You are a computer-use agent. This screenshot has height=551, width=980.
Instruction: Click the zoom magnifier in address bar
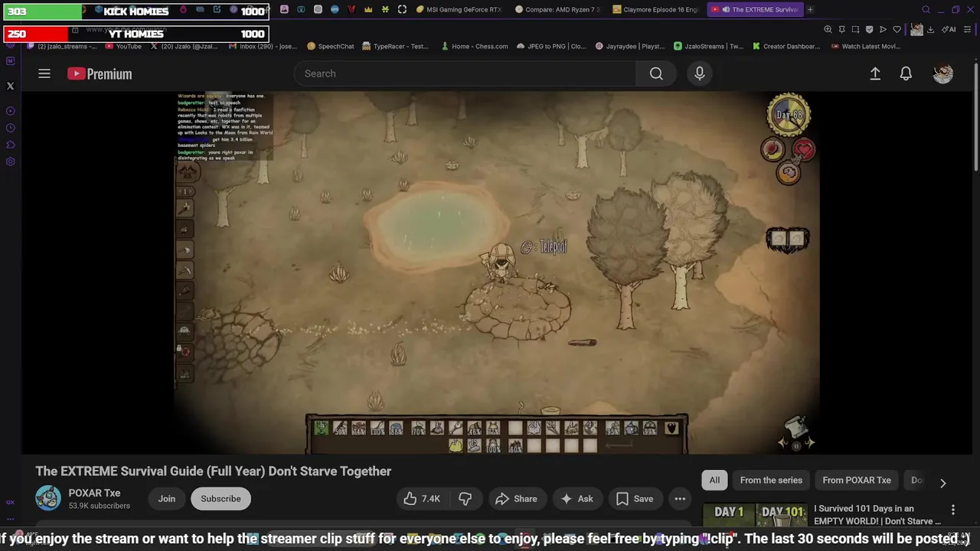[828, 29]
